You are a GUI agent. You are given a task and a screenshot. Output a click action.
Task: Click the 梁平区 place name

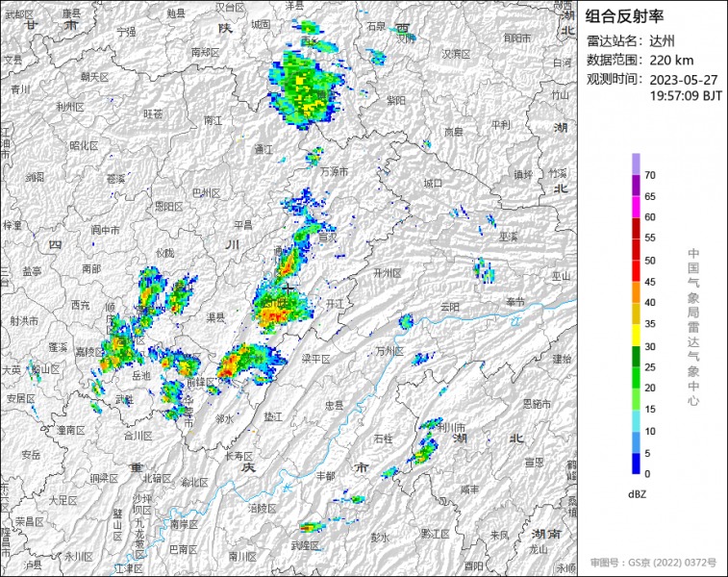pos(315,359)
